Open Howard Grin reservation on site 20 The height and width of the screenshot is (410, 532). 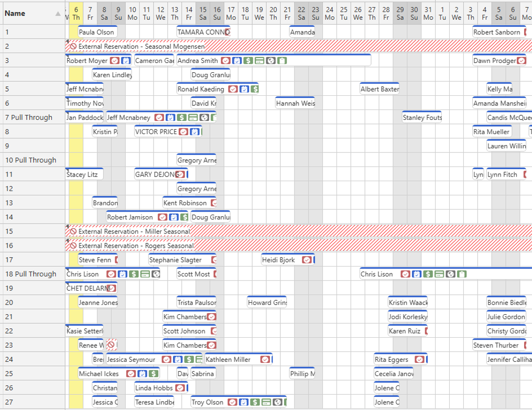(267, 303)
